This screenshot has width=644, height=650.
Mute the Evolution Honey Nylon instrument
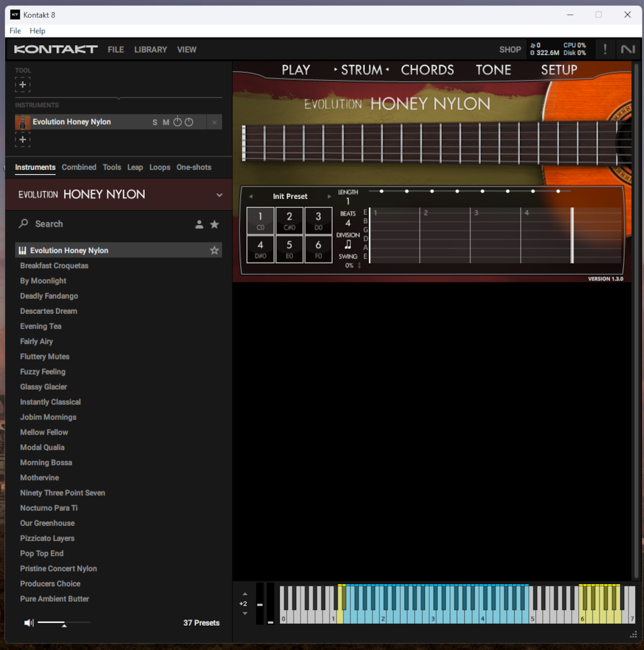click(x=166, y=122)
